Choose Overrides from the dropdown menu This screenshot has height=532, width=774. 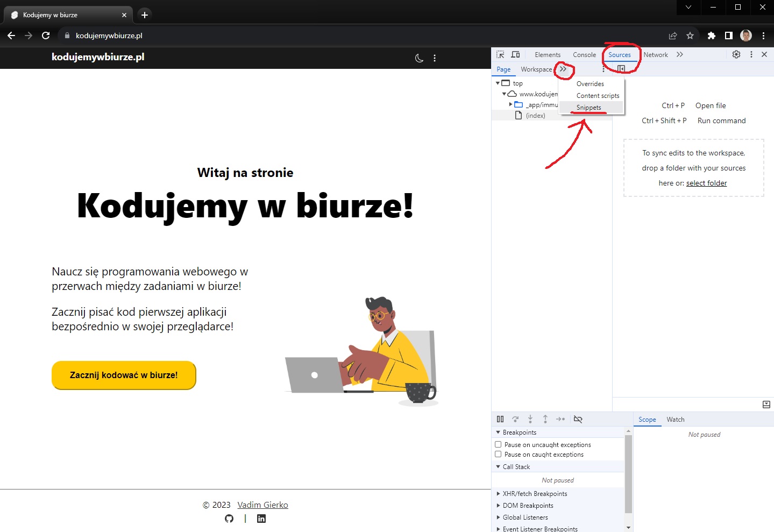point(591,84)
